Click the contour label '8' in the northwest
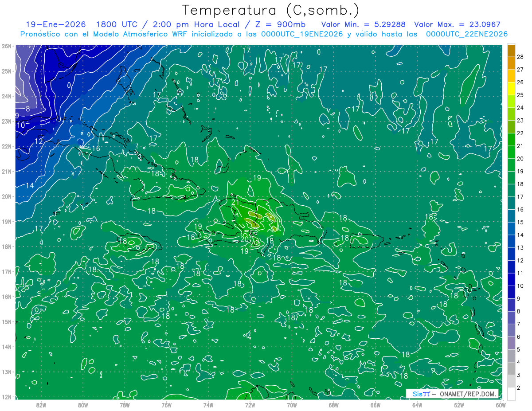This screenshot has height=411, width=532. coord(28,108)
